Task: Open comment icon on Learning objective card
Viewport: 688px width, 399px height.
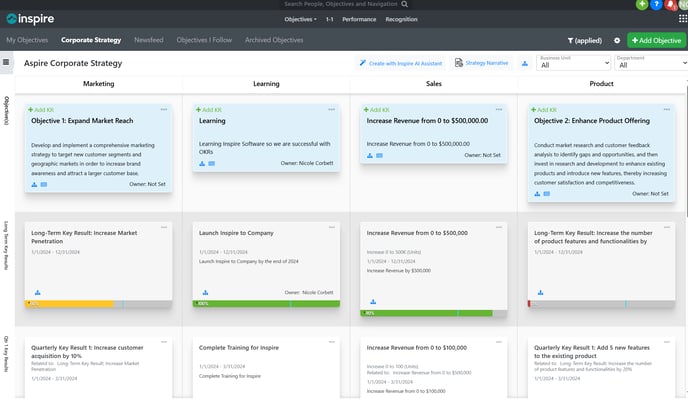Action: (x=211, y=163)
